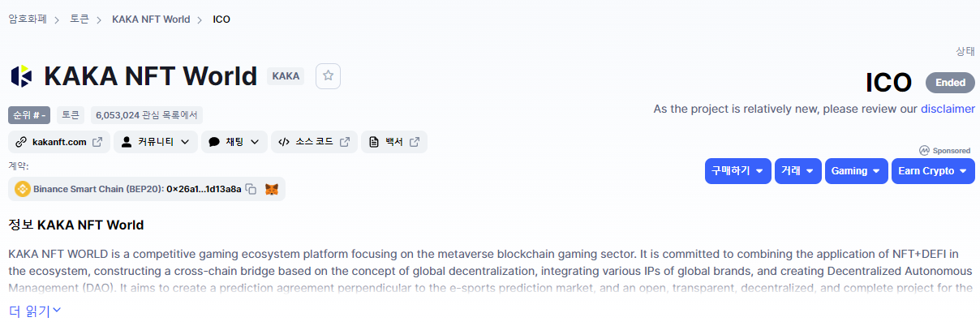Open the Earn Crypto dropdown
Image resolution: width=980 pixels, height=326 pixels.
[x=932, y=171]
